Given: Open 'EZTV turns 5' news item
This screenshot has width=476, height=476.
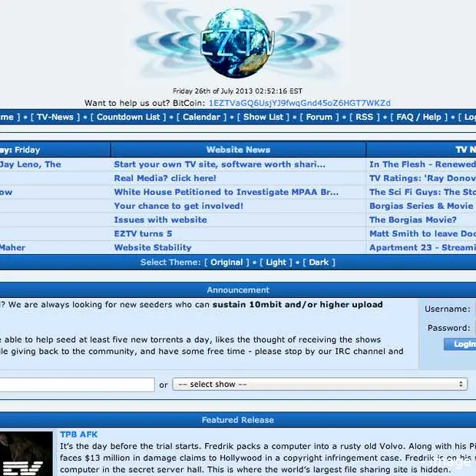Looking at the screenshot, I should tap(143, 233).
